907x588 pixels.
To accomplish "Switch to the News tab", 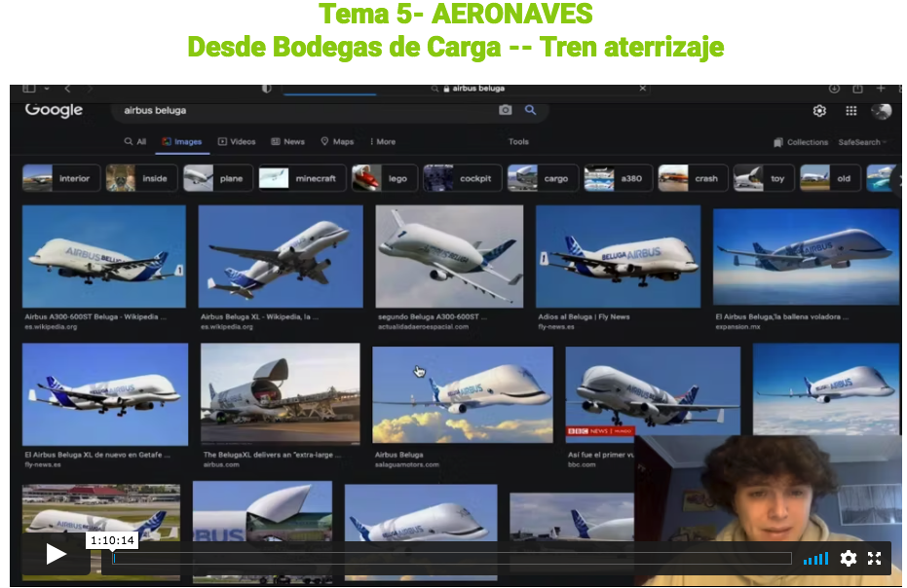I will [x=288, y=142].
